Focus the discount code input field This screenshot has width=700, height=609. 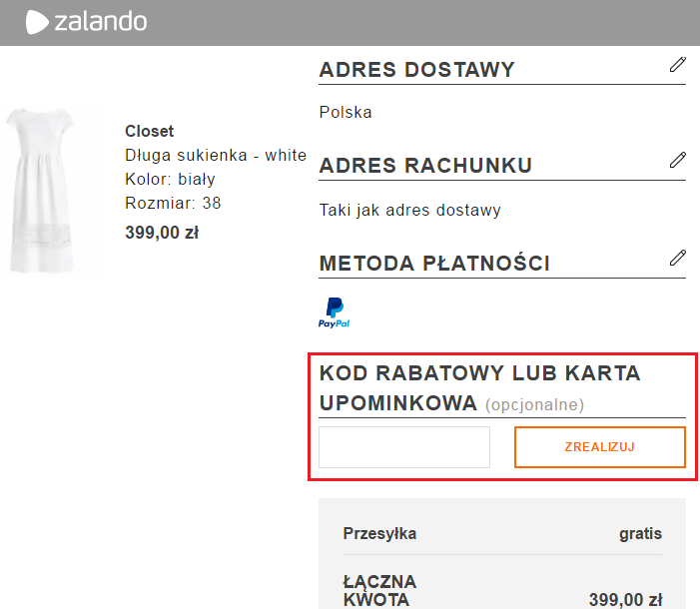(x=404, y=447)
